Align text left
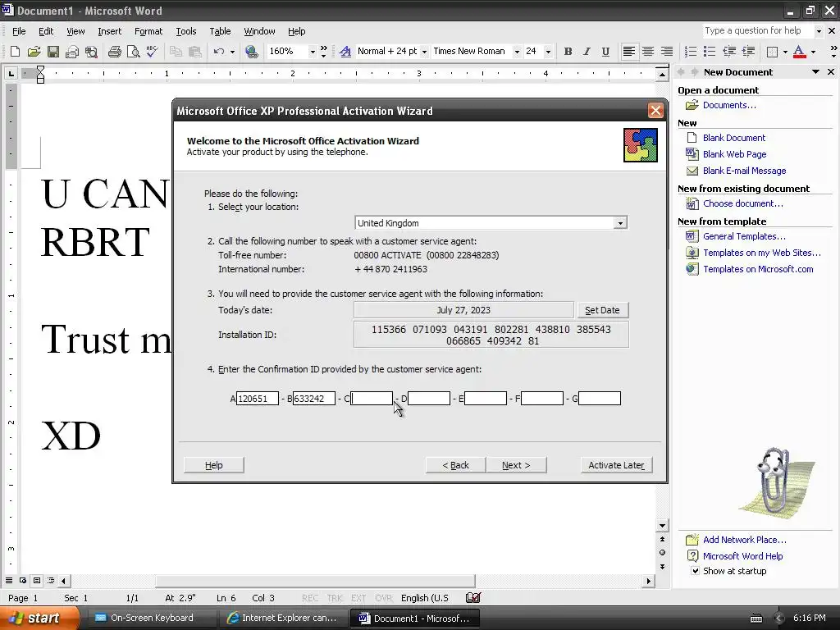The width and height of the screenshot is (840, 630). tap(629, 52)
